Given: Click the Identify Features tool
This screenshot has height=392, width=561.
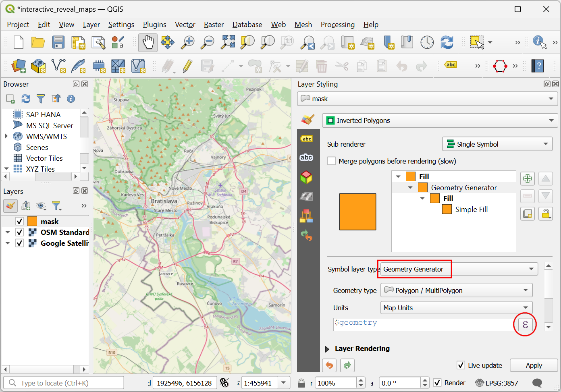Looking at the screenshot, I should pyautogui.click(x=539, y=42).
